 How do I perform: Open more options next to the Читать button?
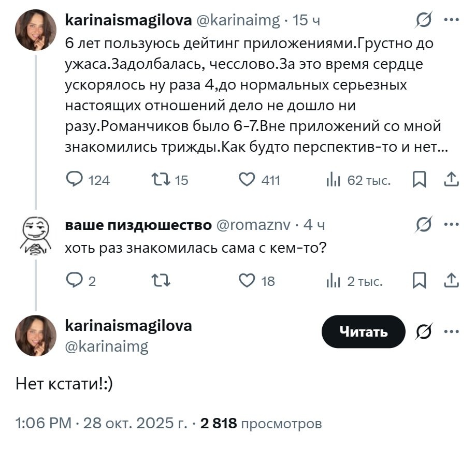[x=451, y=331]
